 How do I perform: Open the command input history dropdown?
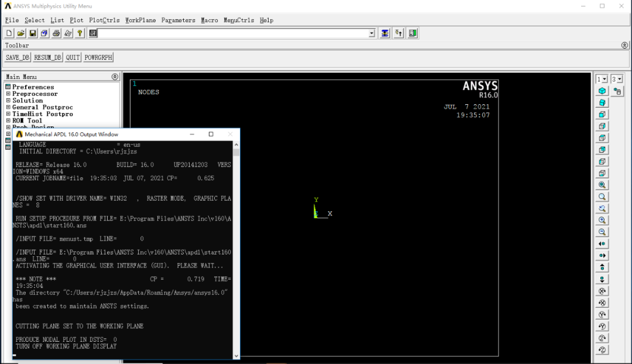(372, 33)
